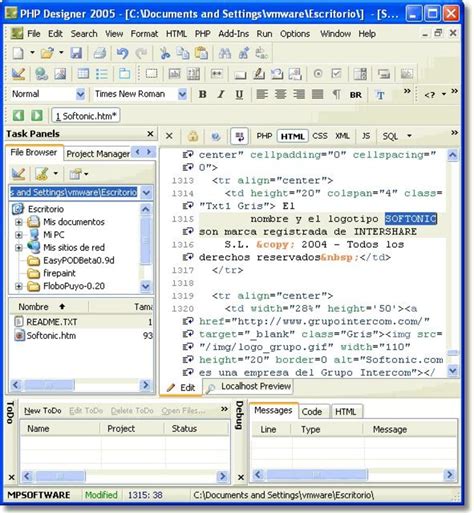Click the lock icon above code editor
The width and height of the screenshot is (474, 515).
193,136
